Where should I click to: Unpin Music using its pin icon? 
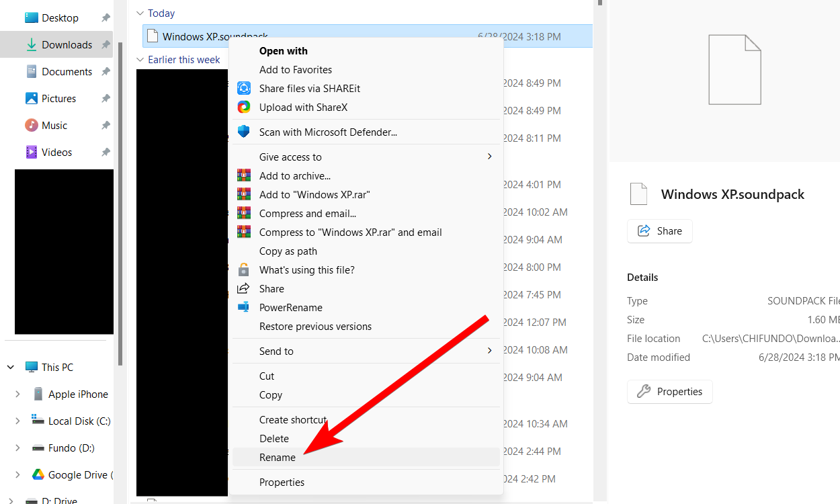tap(106, 126)
